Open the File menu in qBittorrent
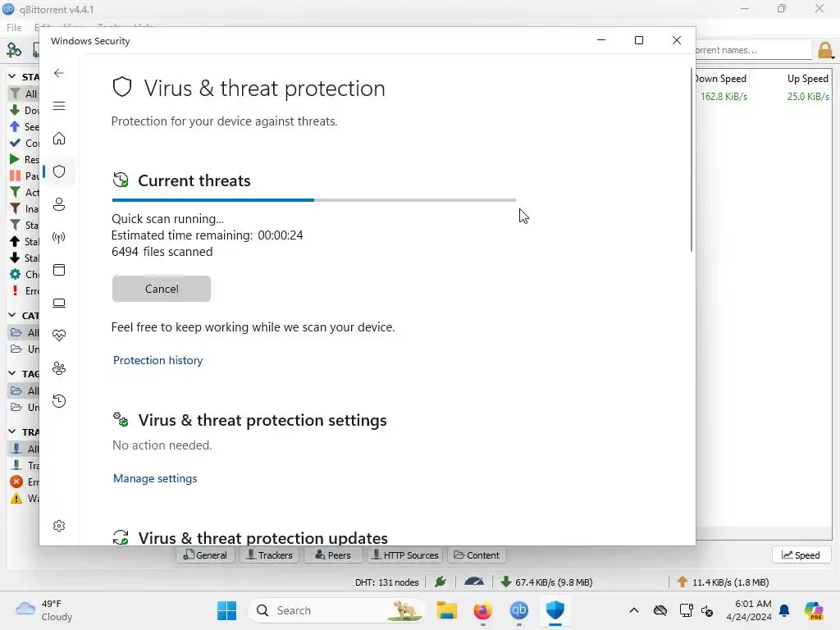This screenshot has width=840, height=630. [14, 27]
